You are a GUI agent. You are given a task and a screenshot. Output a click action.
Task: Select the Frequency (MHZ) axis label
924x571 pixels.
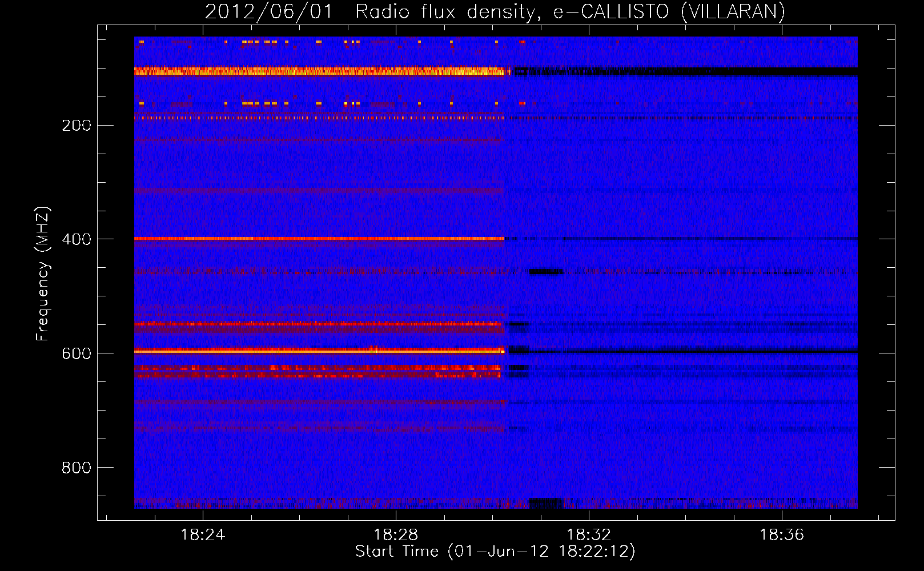point(43,274)
